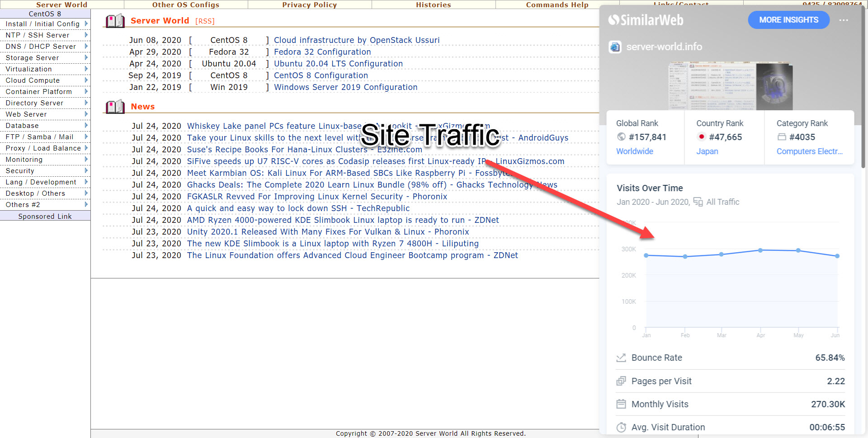Click the April data point on visits chart
The image size is (868, 438).
760,250
